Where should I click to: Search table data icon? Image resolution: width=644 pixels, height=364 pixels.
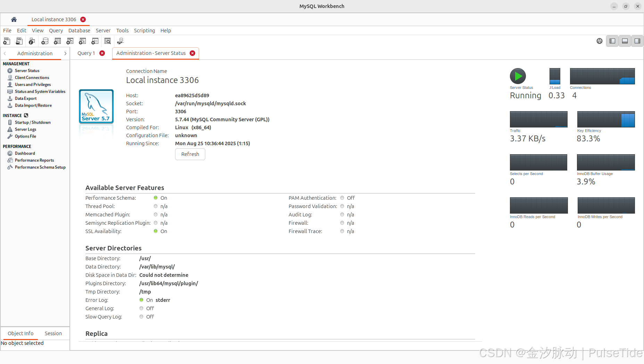(108, 41)
